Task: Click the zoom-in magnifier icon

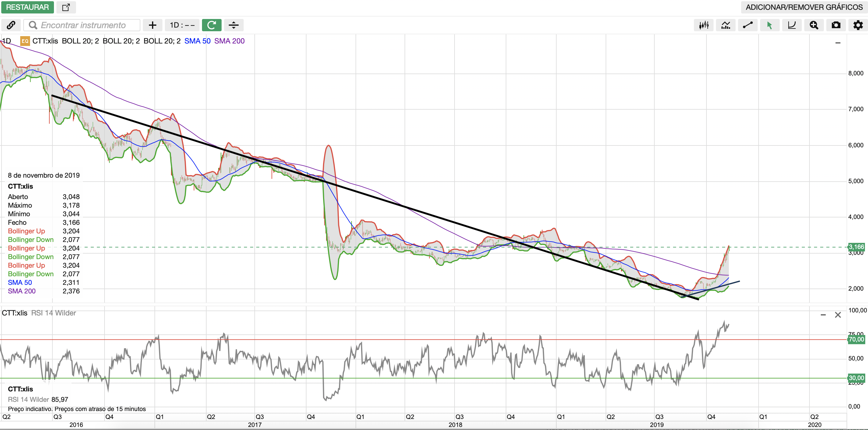Action: pyautogui.click(x=814, y=25)
